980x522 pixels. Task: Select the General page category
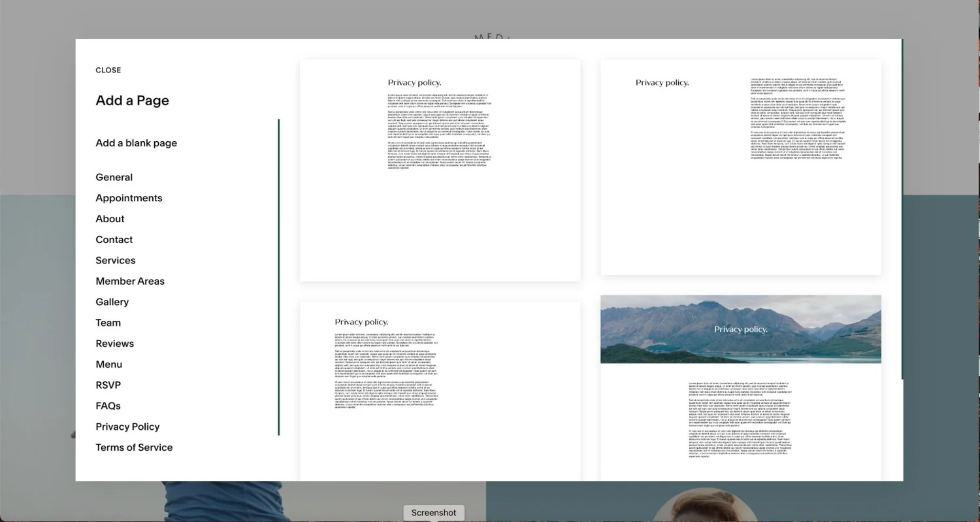pos(114,177)
